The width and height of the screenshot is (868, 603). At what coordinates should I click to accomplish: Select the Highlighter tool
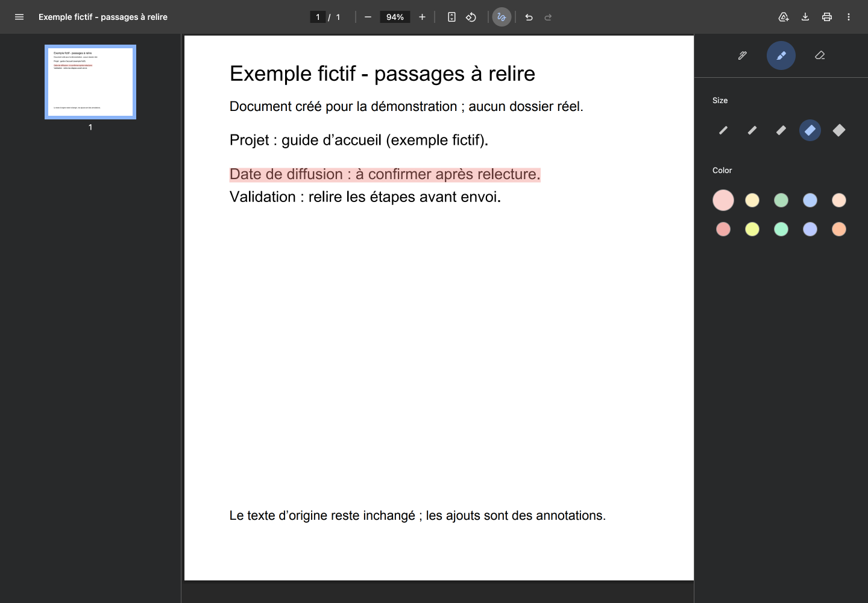coord(781,55)
